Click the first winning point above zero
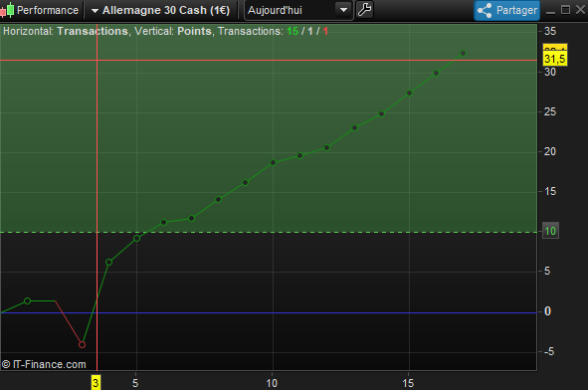588x390 pixels. (x=28, y=300)
